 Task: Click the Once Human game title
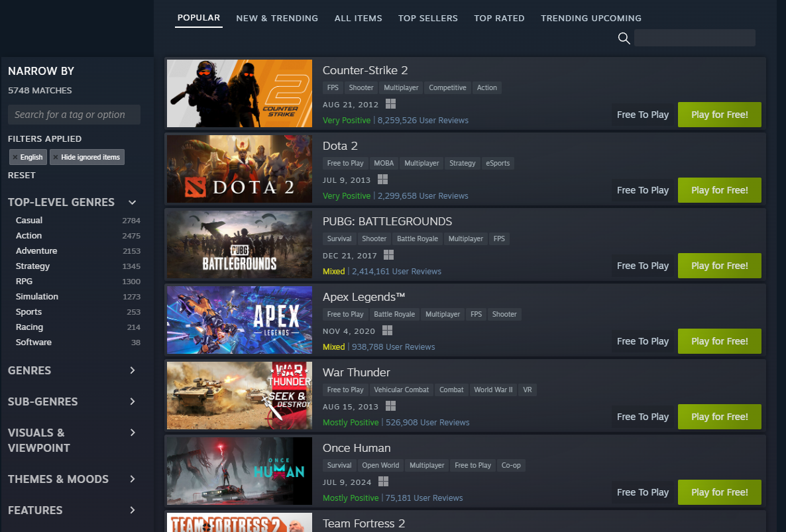coord(357,449)
